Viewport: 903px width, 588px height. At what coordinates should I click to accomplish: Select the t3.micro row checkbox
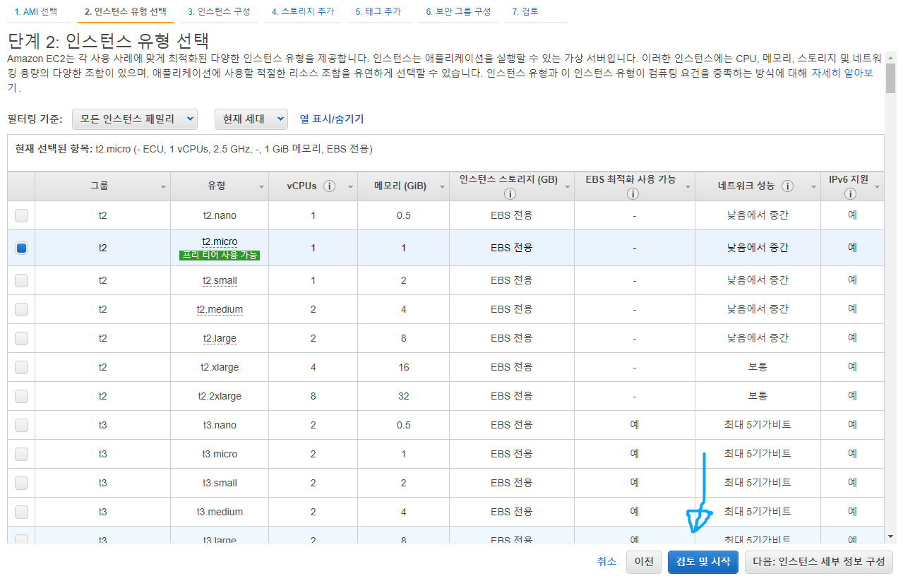pyautogui.click(x=21, y=454)
